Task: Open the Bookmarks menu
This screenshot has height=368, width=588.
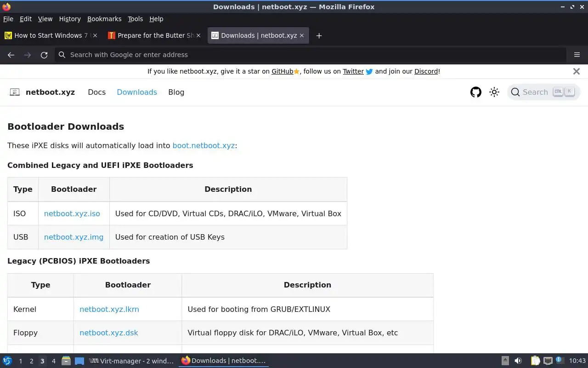Action: pos(104,19)
